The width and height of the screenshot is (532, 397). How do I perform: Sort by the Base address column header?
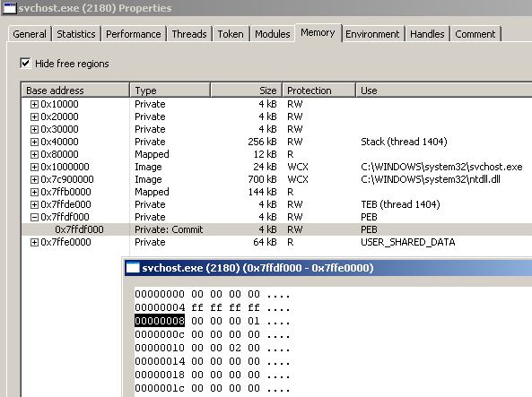tap(75, 91)
